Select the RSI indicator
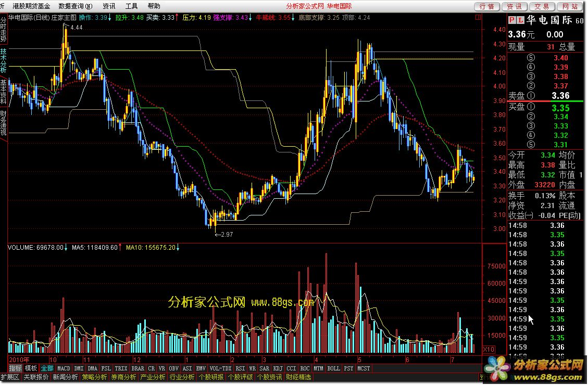This screenshot has height=385, width=588. [240, 368]
